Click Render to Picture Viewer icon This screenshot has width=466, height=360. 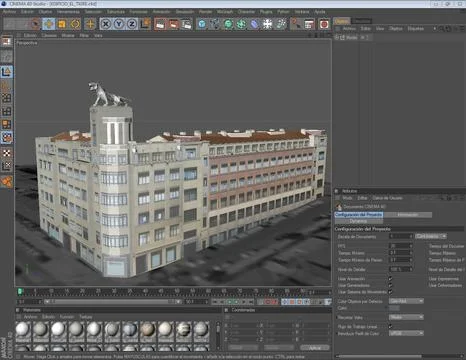click(x=174, y=24)
